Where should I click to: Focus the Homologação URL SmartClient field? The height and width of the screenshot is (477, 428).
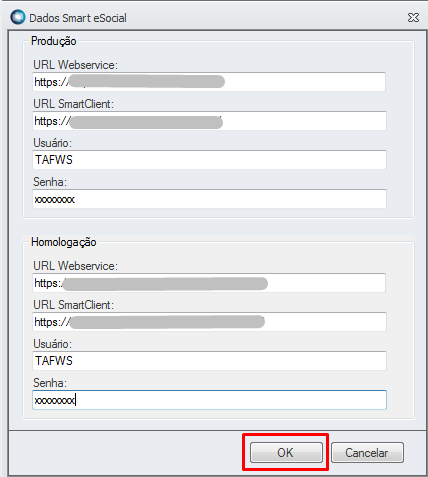pyautogui.click(x=209, y=322)
